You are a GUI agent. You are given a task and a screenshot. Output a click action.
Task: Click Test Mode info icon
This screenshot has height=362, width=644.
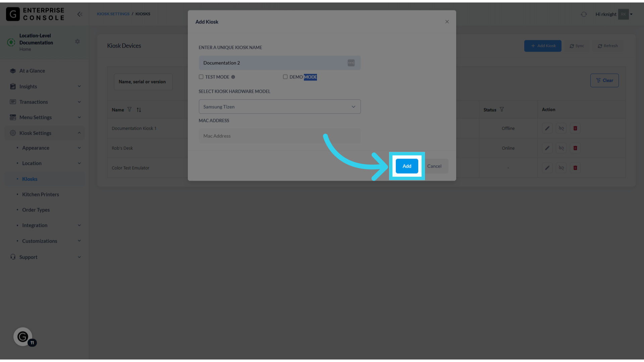click(x=233, y=77)
